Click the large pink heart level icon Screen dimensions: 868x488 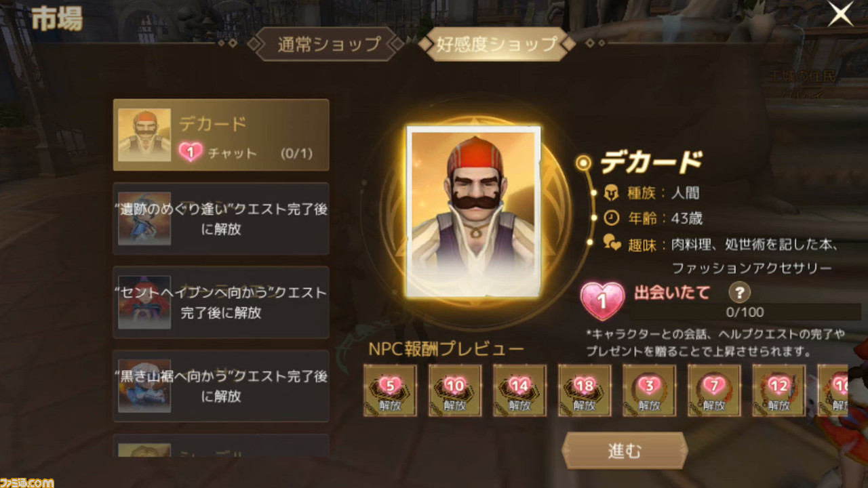click(x=602, y=300)
